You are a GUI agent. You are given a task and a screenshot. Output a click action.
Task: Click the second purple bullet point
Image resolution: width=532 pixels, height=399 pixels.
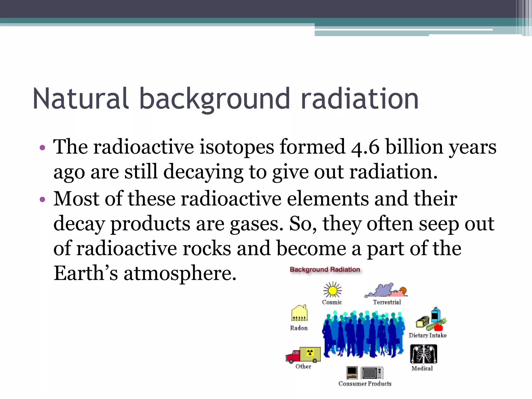(x=43, y=199)
